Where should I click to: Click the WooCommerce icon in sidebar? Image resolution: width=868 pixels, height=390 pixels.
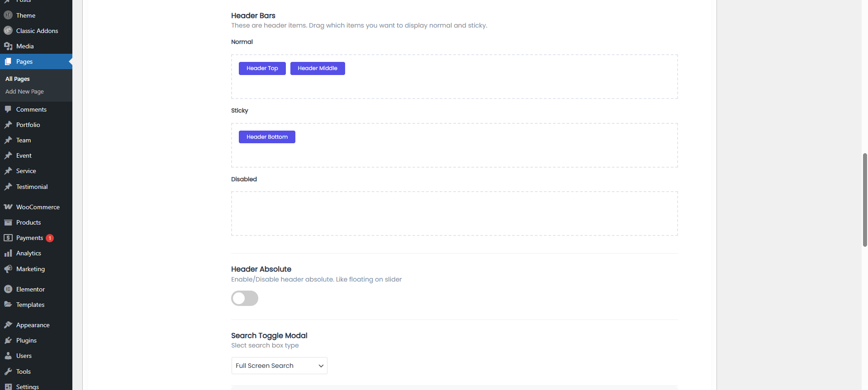[x=8, y=207]
